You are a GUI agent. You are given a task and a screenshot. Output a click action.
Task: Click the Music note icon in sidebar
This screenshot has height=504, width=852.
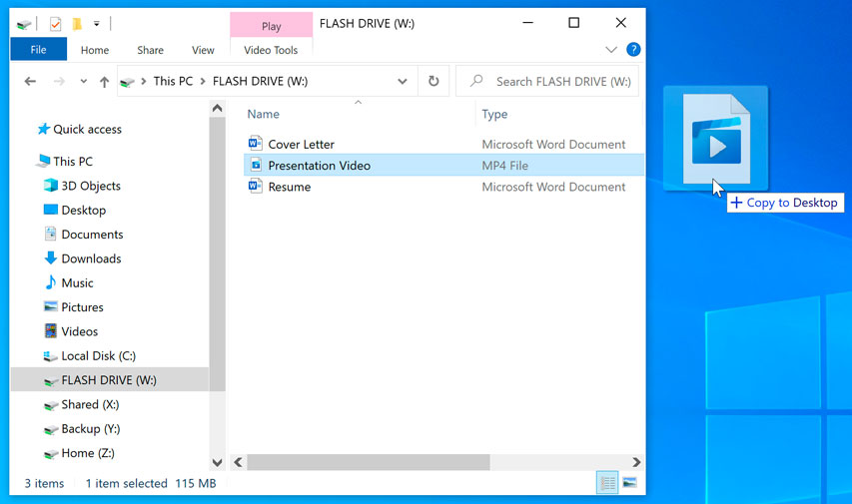pyautogui.click(x=51, y=282)
